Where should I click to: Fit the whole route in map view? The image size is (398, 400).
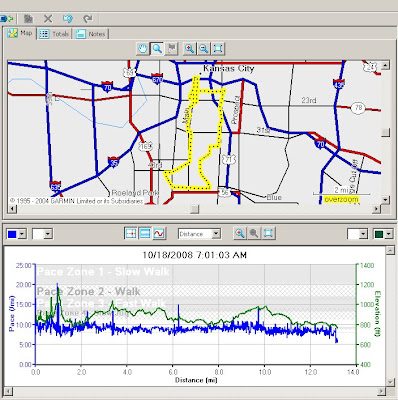tap(218, 49)
